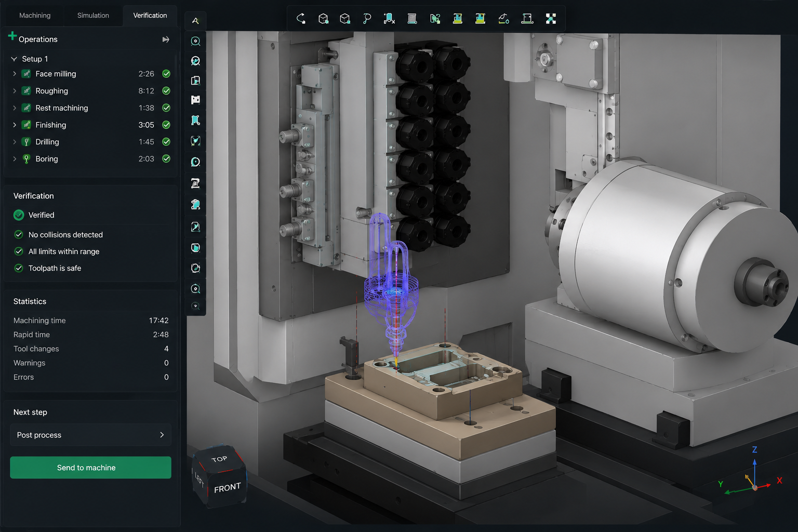The width and height of the screenshot is (798, 532).
Task: Click the curved toolpath arrow icon in top toolbar
Action: click(x=301, y=19)
